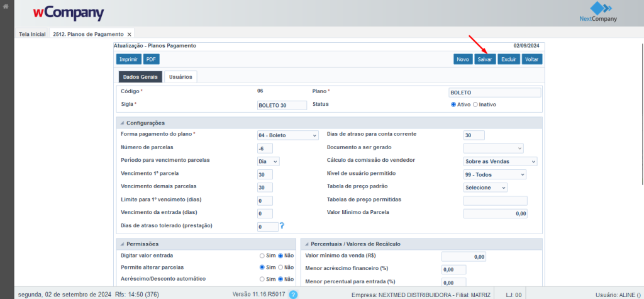Image resolution: width=644 pixels, height=299 pixels.
Task: Click Versão 11.16.R5017 in status bar
Action: tap(259, 295)
